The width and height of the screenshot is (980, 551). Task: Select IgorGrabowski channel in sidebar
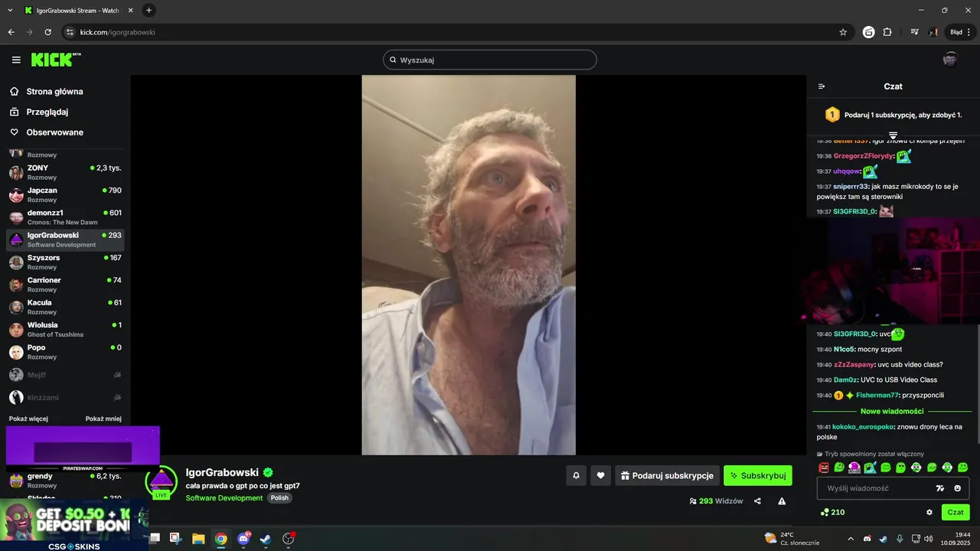65,240
